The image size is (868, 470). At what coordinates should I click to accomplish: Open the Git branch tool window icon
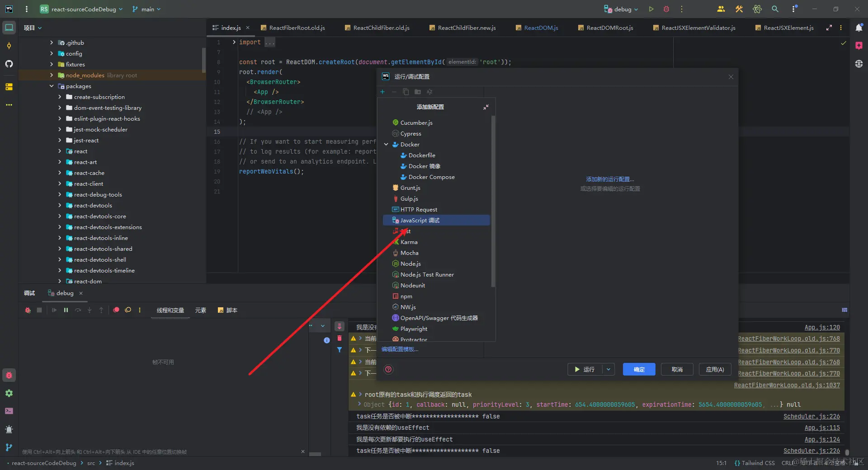tap(9, 447)
